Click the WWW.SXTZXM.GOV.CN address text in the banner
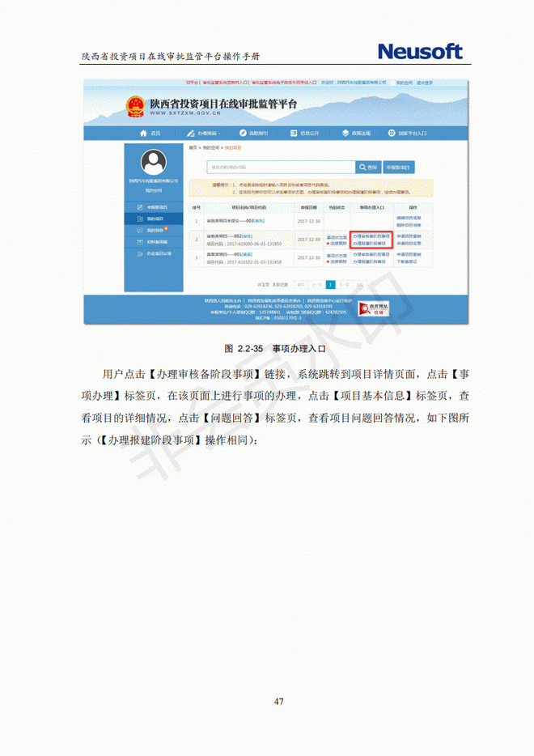Screen dimensions: 534x756 (x=185, y=113)
